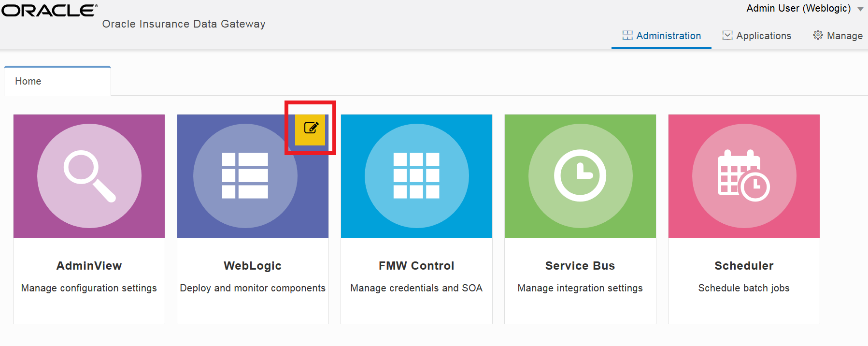Open the Scheduler calendar icon
This screenshot has height=346, width=868.
pos(744,176)
